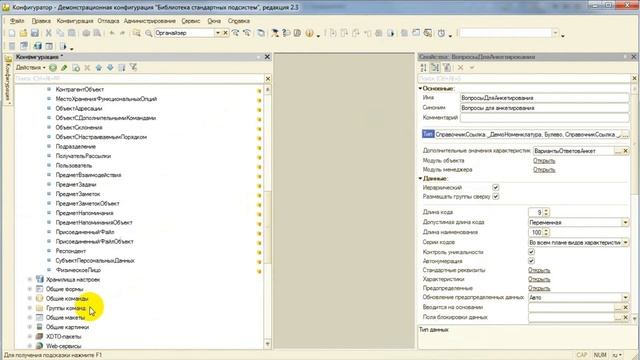
Task: Click Move down arrow in Configuration panel
Action: (110, 68)
